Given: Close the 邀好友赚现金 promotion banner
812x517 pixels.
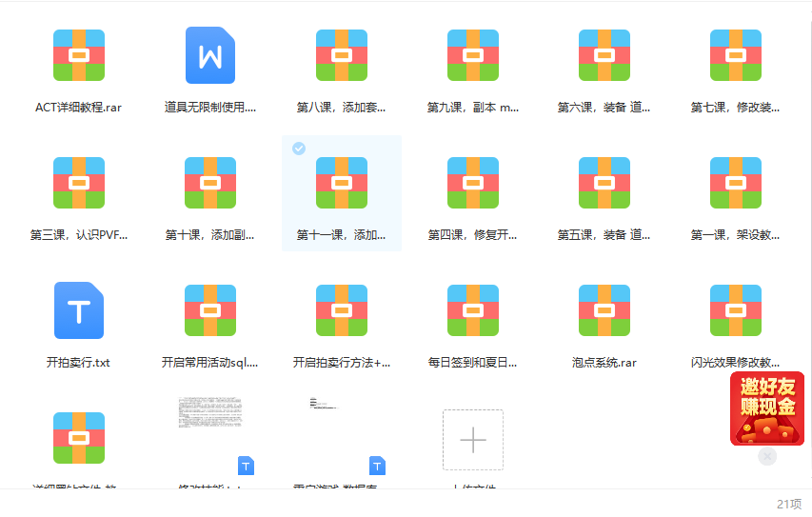Looking at the screenshot, I should click(767, 456).
